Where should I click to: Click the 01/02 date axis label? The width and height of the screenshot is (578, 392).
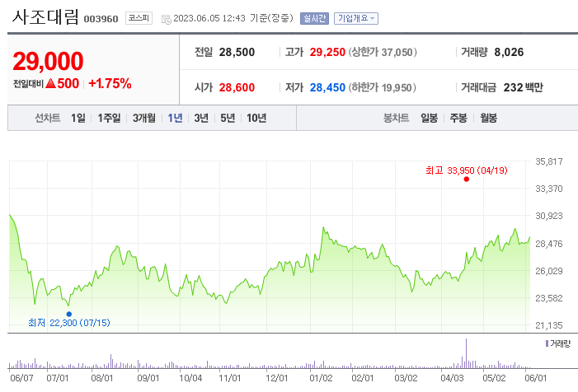tap(321, 378)
